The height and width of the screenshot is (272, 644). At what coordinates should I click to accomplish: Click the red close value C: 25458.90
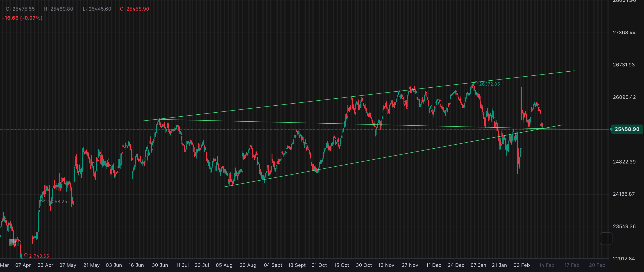tap(134, 9)
